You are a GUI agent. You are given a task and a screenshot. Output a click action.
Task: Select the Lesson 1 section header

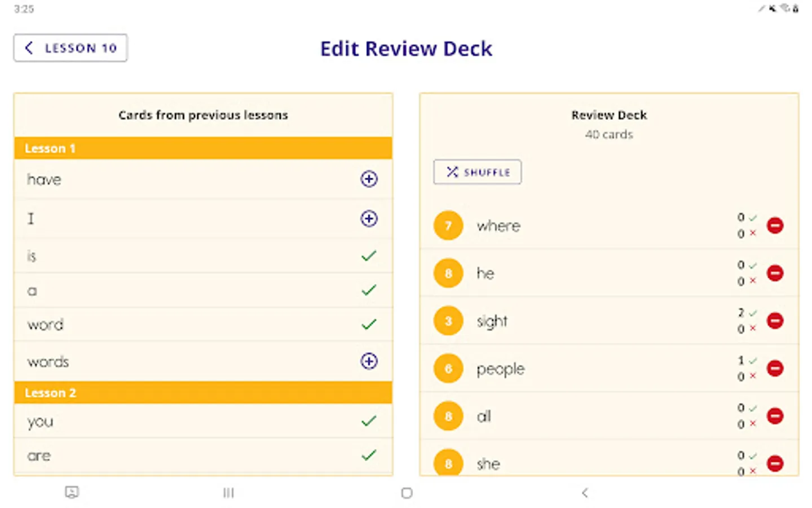pos(203,148)
